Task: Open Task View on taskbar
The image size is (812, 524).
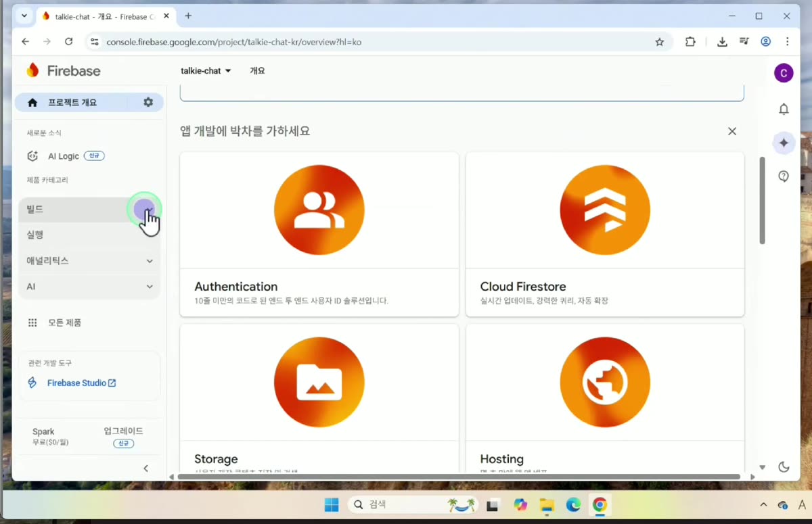Action: (493, 505)
